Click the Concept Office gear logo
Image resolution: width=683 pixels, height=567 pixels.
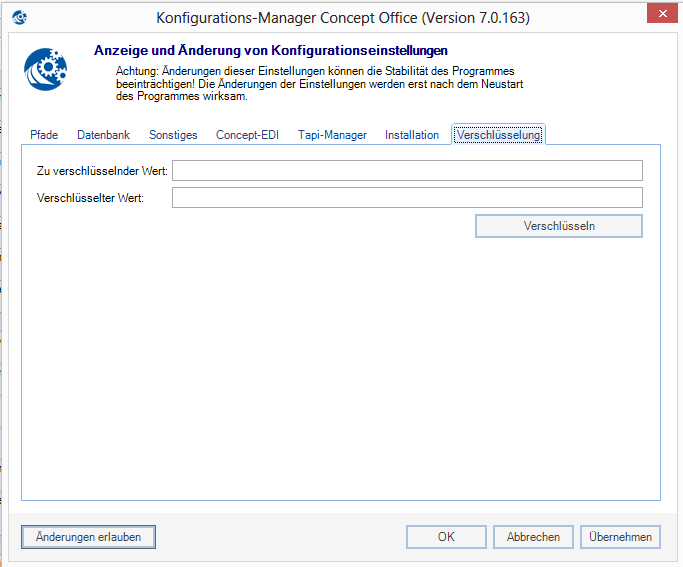(46, 70)
